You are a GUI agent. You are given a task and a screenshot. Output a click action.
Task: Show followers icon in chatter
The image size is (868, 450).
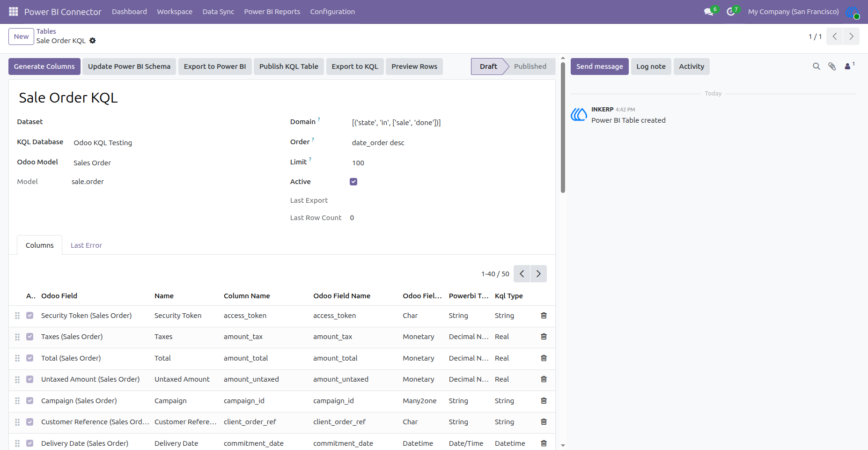849,66
